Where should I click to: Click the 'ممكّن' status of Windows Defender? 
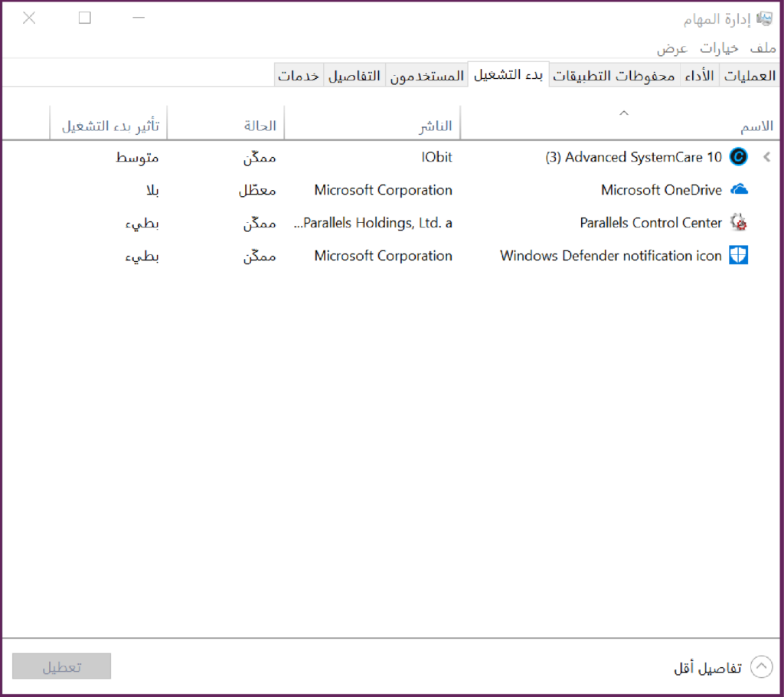260,256
